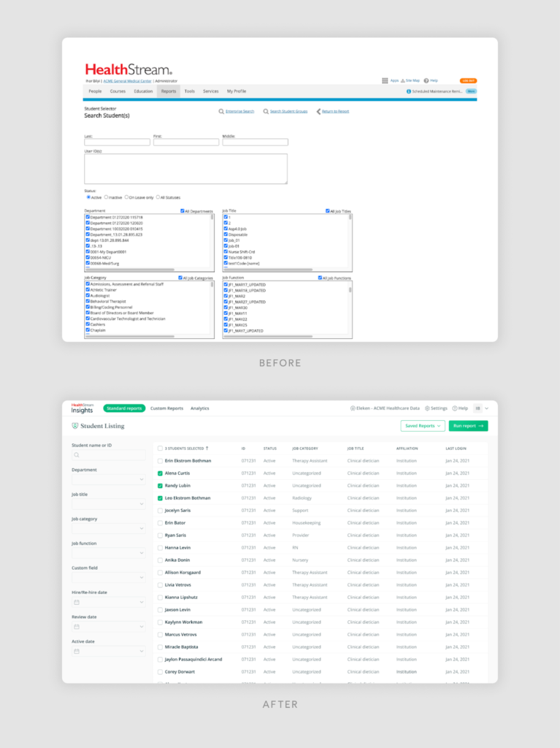Click the User ID(s) text area

coord(186,169)
